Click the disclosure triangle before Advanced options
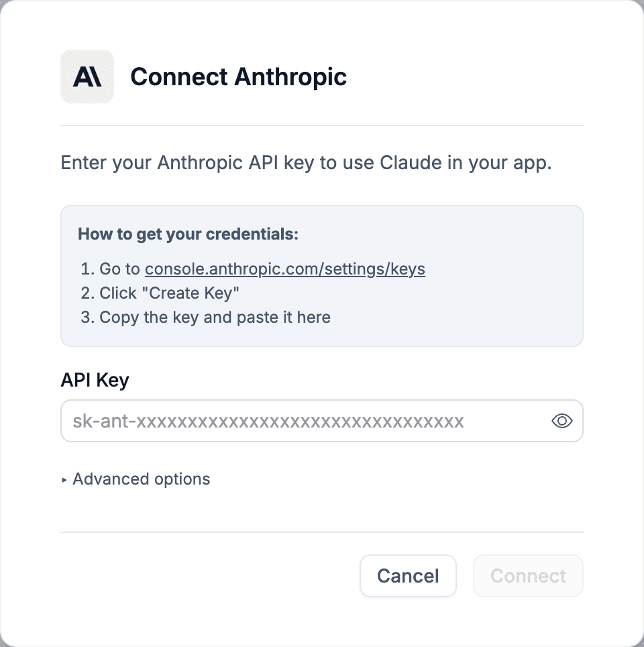Image resolution: width=644 pixels, height=647 pixels. coord(64,479)
